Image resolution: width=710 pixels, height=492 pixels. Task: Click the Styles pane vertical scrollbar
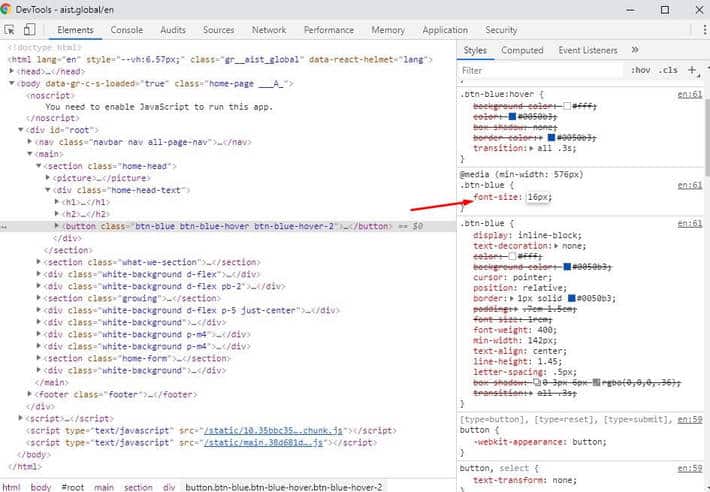tap(706, 136)
